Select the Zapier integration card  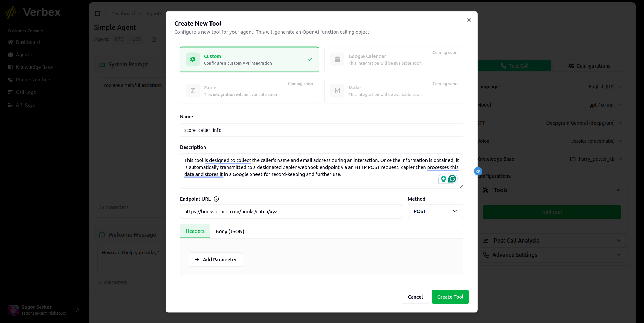[249, 91]
